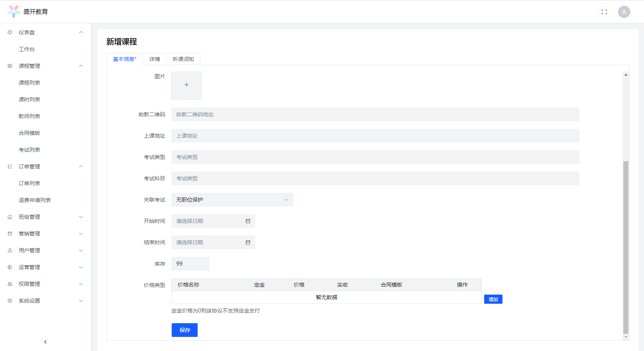This screenshot has width=644, height=351.
Task: Click the 课程管理 book icon
Action: 10,66
